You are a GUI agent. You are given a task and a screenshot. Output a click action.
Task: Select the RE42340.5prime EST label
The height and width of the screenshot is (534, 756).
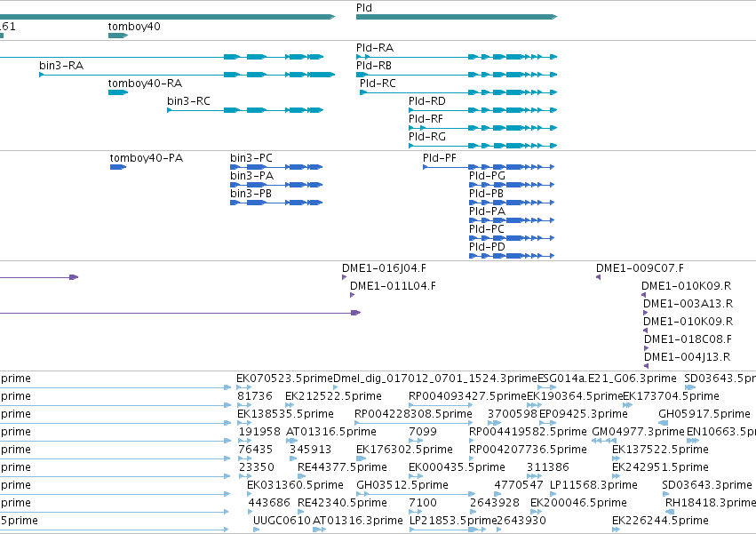(342, 503)
